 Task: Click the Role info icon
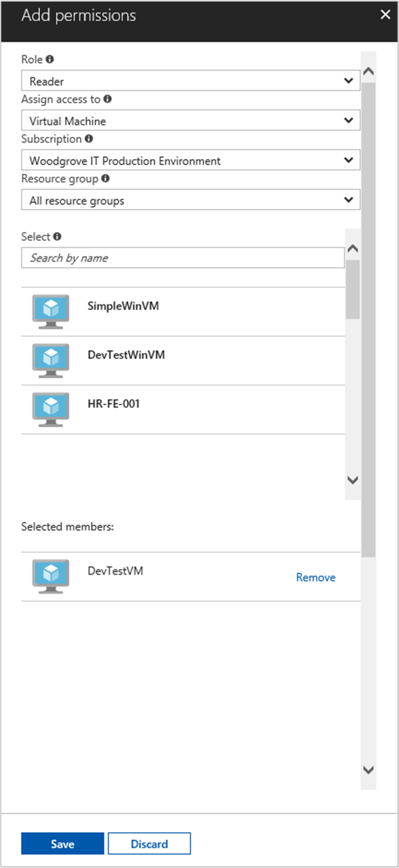(50, 59)
